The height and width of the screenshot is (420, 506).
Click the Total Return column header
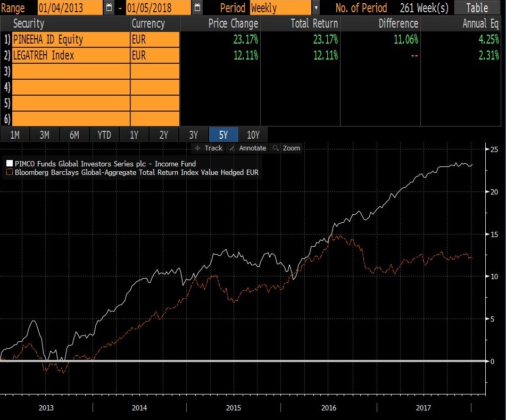(x=300, y=23)
